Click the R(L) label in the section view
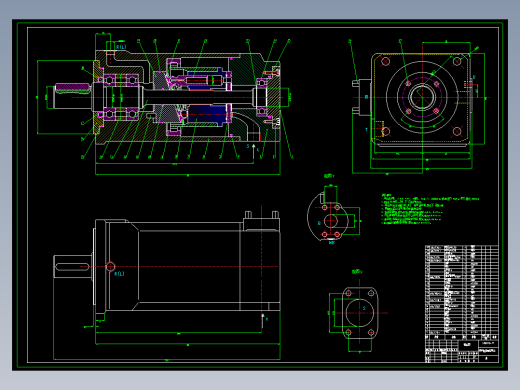Screen dimensions: 520x390 pyautogui.click(x=121, y=47)
